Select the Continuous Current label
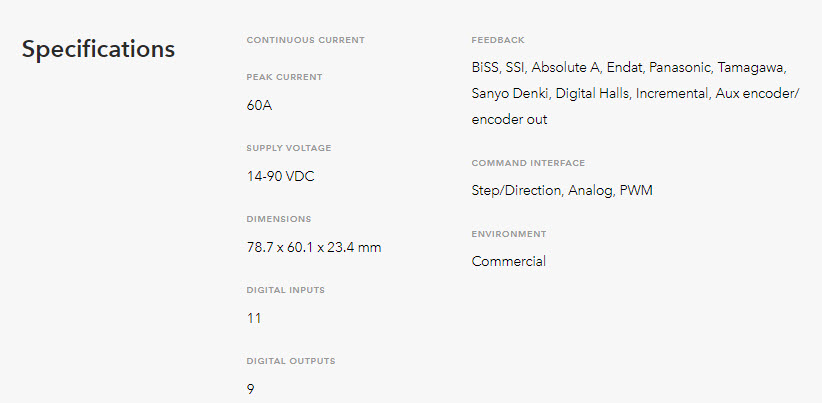Image resolution: width=822 pixels, height=403 pixels. pyautogui.click(x=306, y=40)
